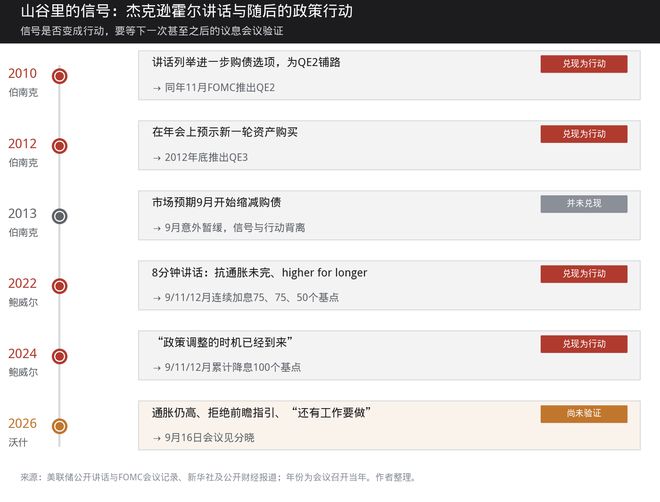The image size is (660, 502).
Task: Click the text 市场预期9月开始缩减购债
Action: [216, 202]
